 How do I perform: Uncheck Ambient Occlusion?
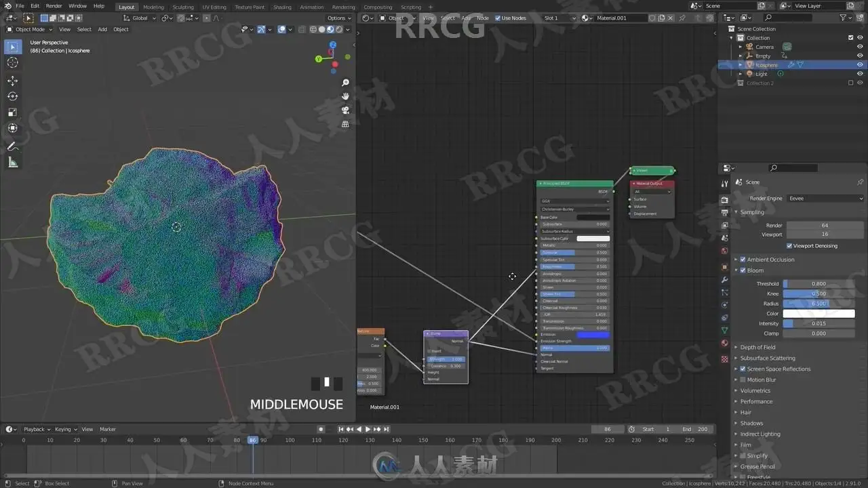point(743,260)
